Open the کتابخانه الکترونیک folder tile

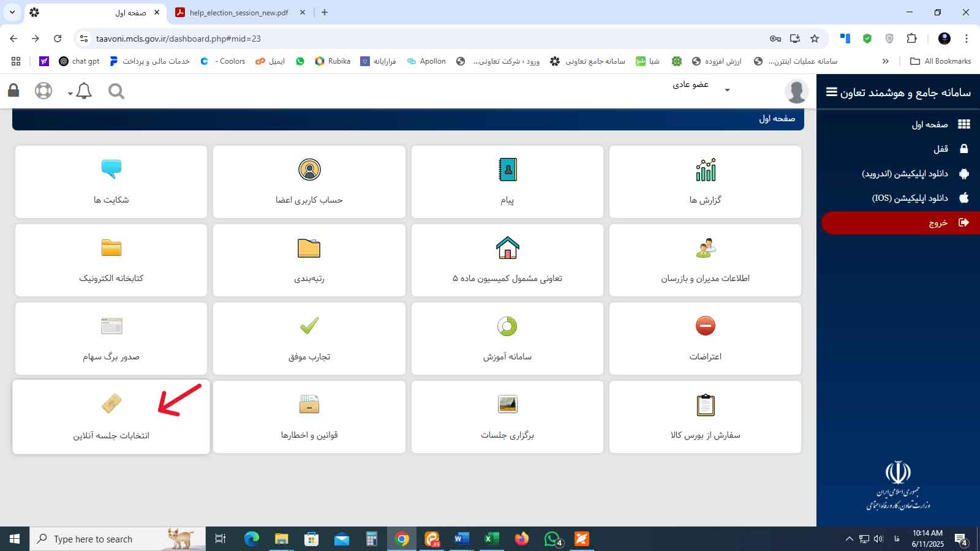click(111, 260)
